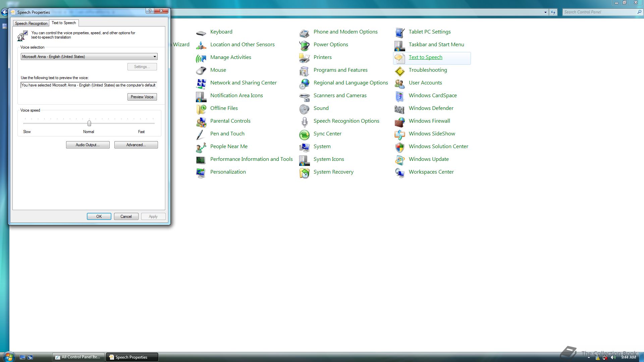Click the System link in Control Panel

pyautogui.click(x=322, y=146)
